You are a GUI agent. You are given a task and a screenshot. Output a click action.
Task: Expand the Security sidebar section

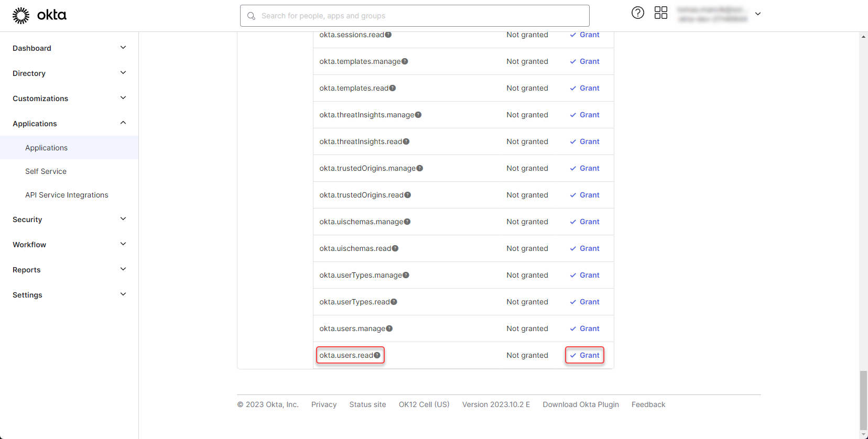click(123, 219)
